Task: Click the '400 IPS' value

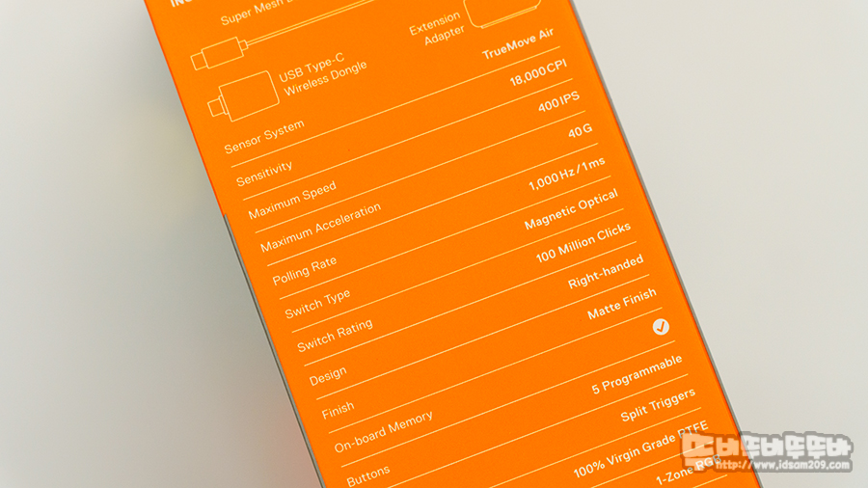Action: tap(559, 102)
